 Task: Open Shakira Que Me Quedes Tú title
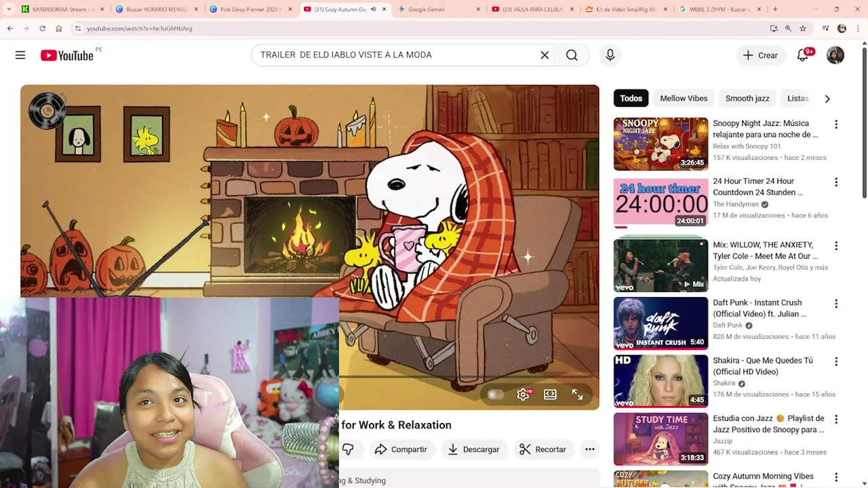pyautogui.click(x=763, y=366)
